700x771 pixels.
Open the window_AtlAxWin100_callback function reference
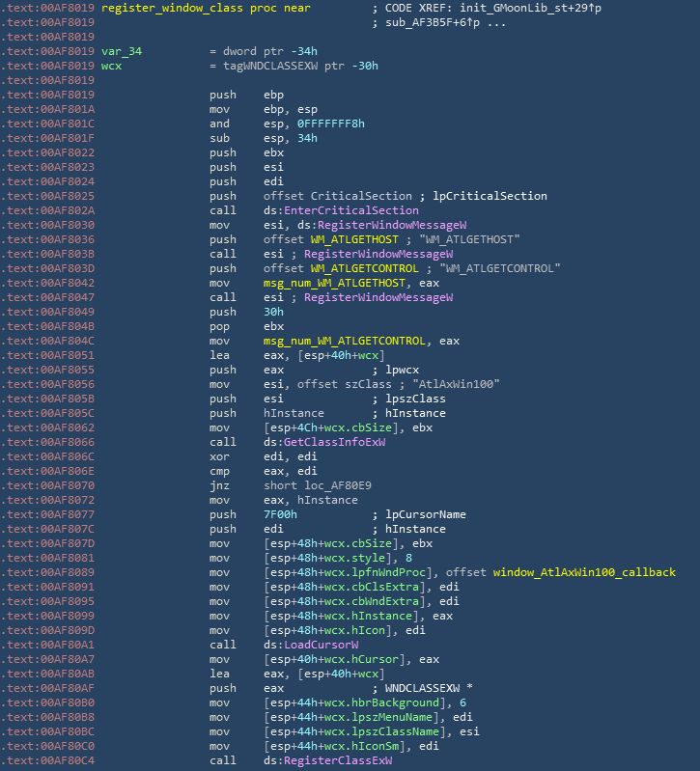click(583, 572)
